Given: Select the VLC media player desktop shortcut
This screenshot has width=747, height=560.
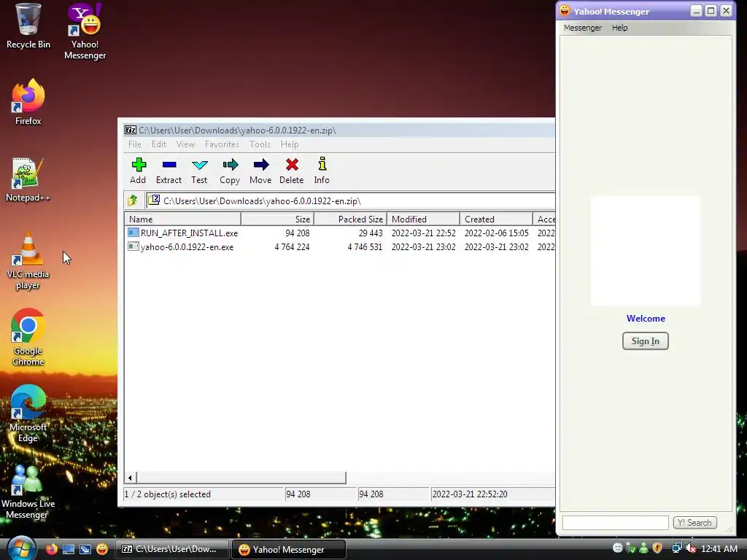Looking at the screenshot, I should click(x=28, y=261).
